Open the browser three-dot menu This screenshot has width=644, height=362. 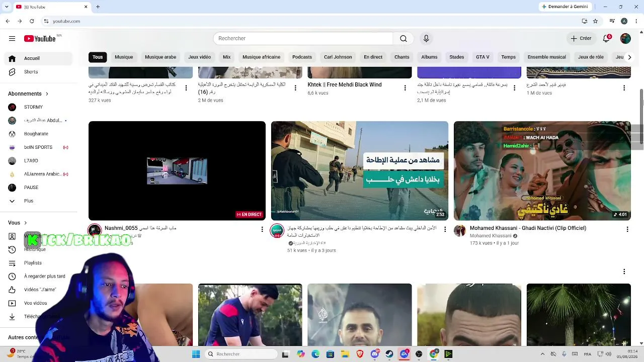tap(635, 21)
